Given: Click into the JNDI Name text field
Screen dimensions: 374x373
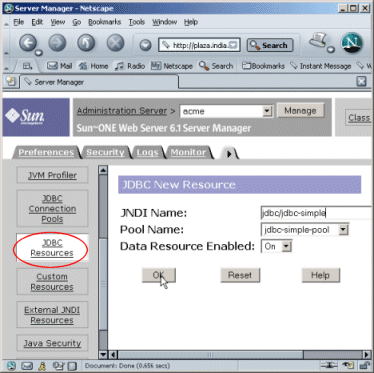Looking at the screenshot, I should [316, 213].
